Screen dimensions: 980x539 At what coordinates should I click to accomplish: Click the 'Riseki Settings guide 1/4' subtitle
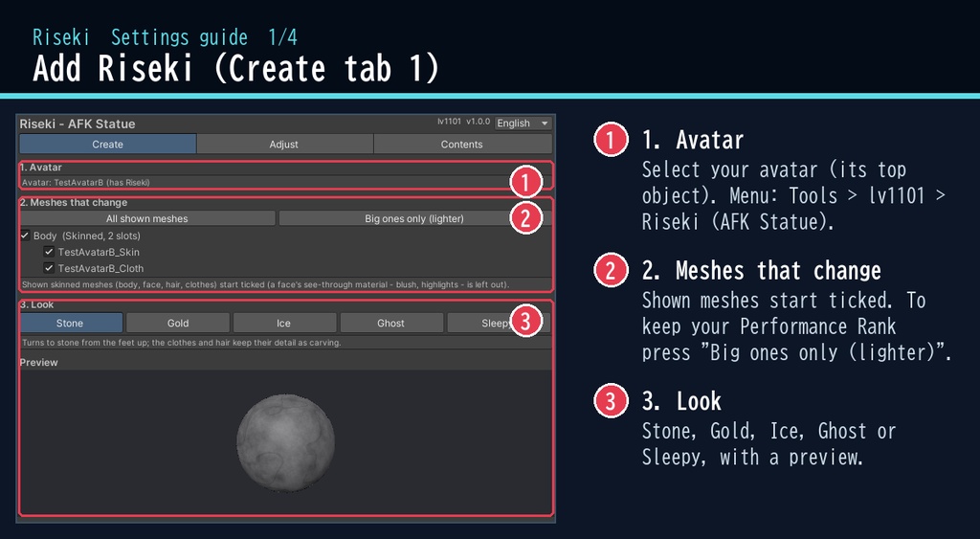point(165,37)
